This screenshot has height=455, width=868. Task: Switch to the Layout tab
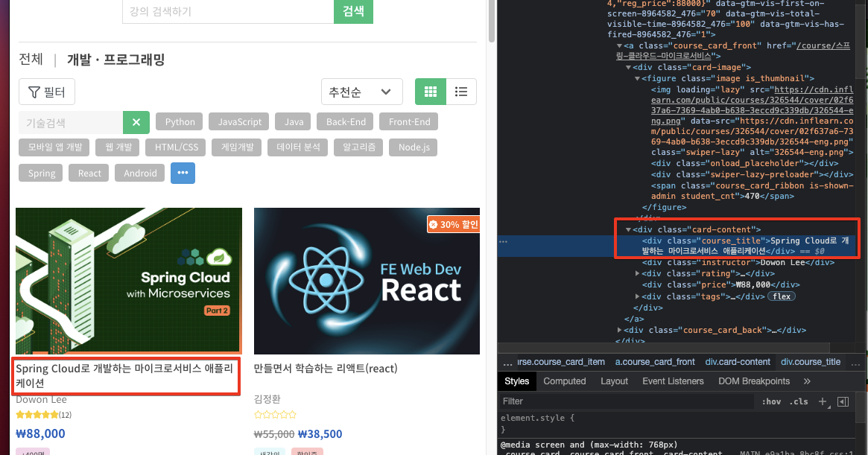pos(615,381)
